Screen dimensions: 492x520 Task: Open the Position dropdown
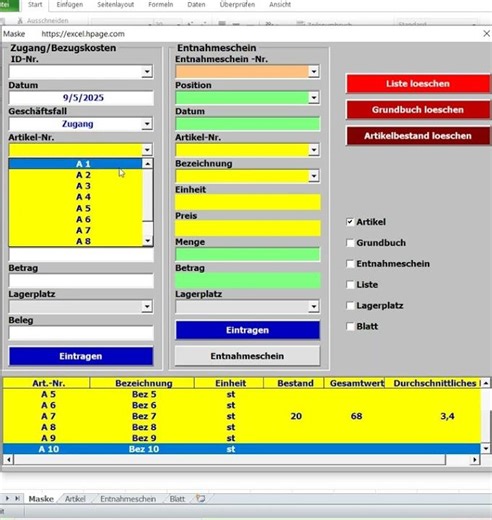click(x=313, y=98)
